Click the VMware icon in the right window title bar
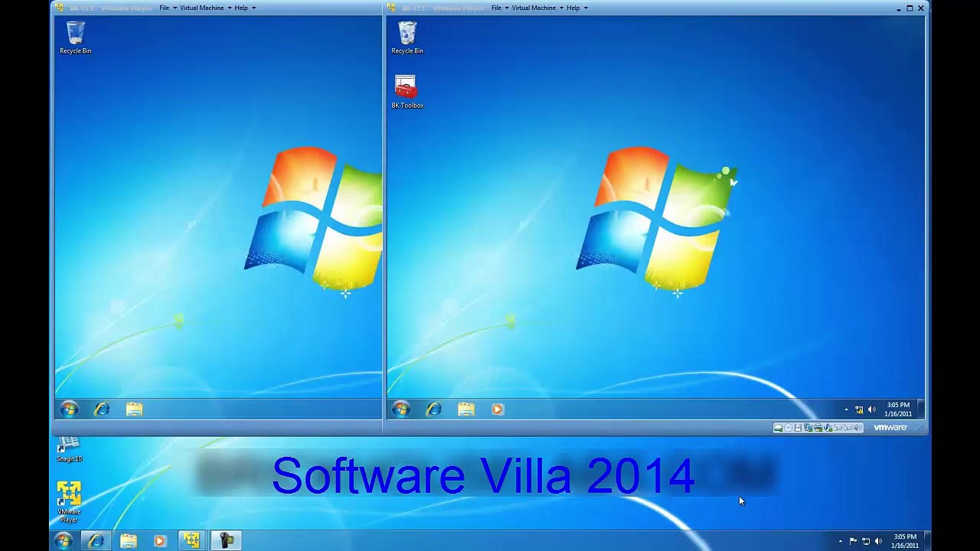Viewport: 980px width, 551px height. tap(391, 8)
